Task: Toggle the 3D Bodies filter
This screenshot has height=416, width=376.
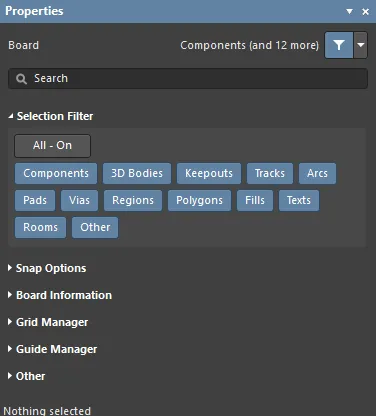Action: coord(137,173)
